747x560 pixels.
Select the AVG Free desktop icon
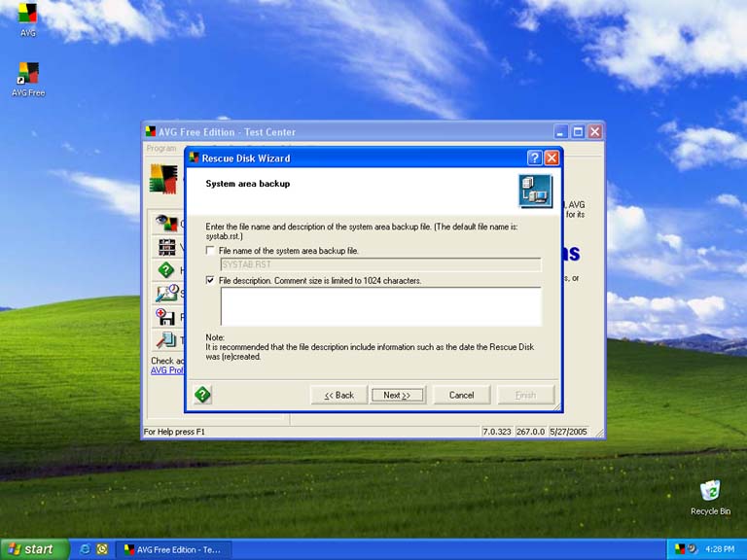pos(28,74)
